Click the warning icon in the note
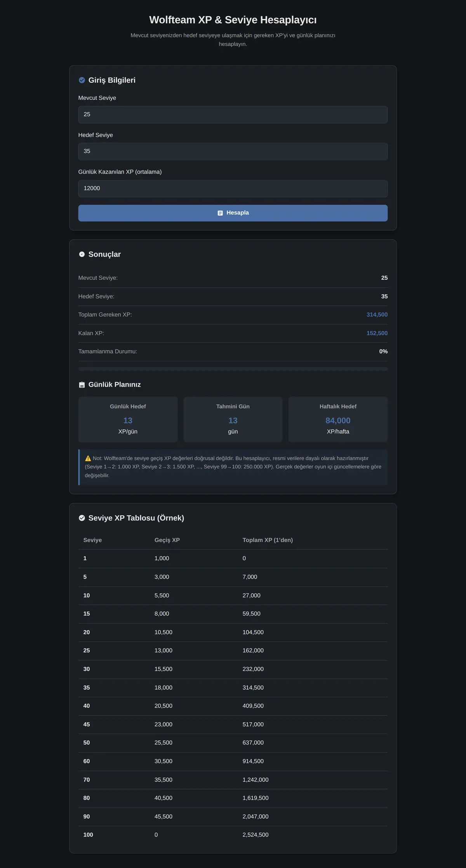Image resolution: width=466 pixels, height=868 pixels. [x=88, y=458]
